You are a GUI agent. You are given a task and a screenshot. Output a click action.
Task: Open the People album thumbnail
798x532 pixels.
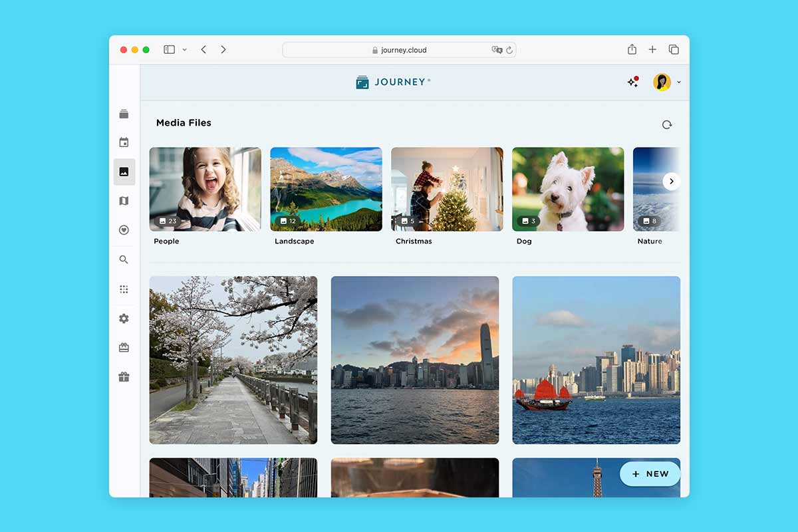click(205, 188)
